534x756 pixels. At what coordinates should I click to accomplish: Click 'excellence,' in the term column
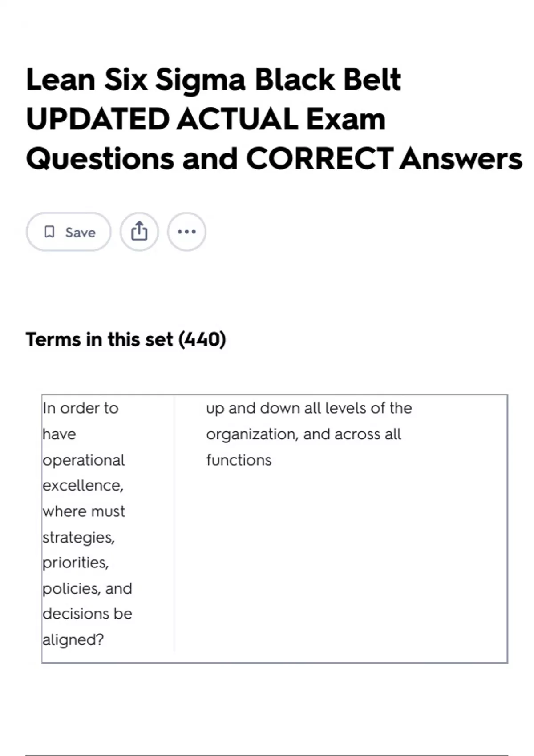click(83, 485)
